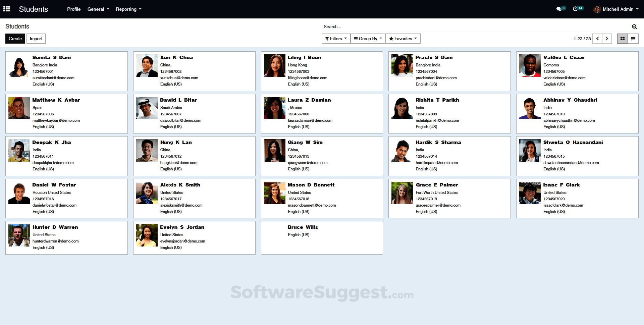
Task: Select the Profile menu item
Action: tap(74, 9)
